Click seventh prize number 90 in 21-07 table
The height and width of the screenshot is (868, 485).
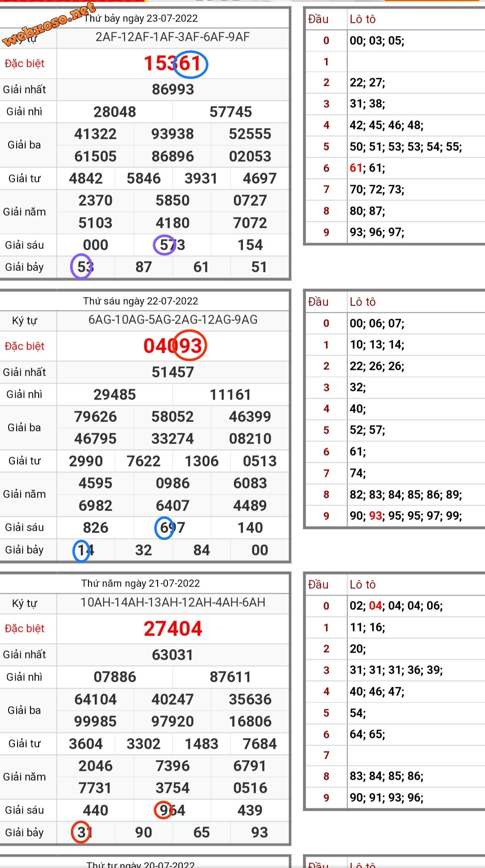tap(143, 832)
